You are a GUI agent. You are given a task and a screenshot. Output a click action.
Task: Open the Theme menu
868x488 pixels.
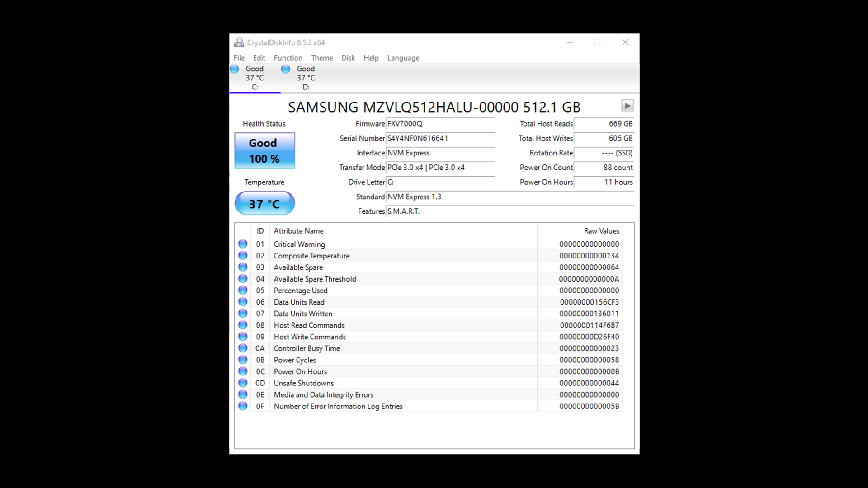pyautogui.click(x=322, y=58)
